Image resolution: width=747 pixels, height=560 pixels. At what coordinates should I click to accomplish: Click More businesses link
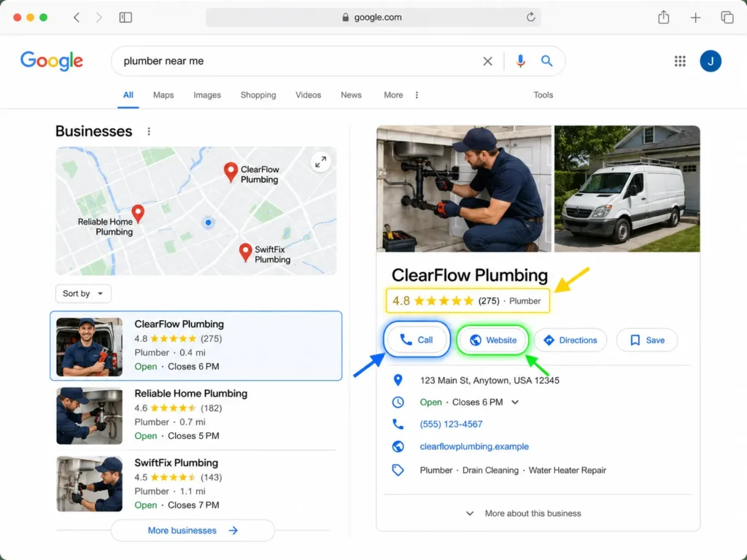click(193, 531)
